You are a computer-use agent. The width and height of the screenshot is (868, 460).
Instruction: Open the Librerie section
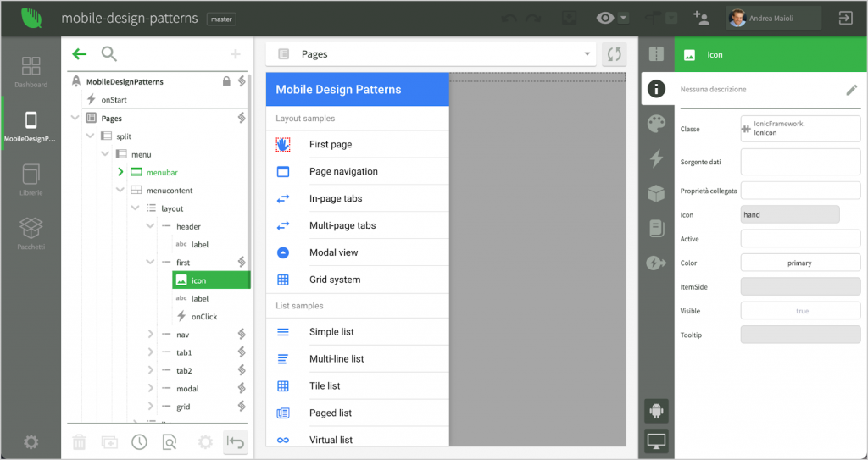pyautogui.click(x=31, y=180)
